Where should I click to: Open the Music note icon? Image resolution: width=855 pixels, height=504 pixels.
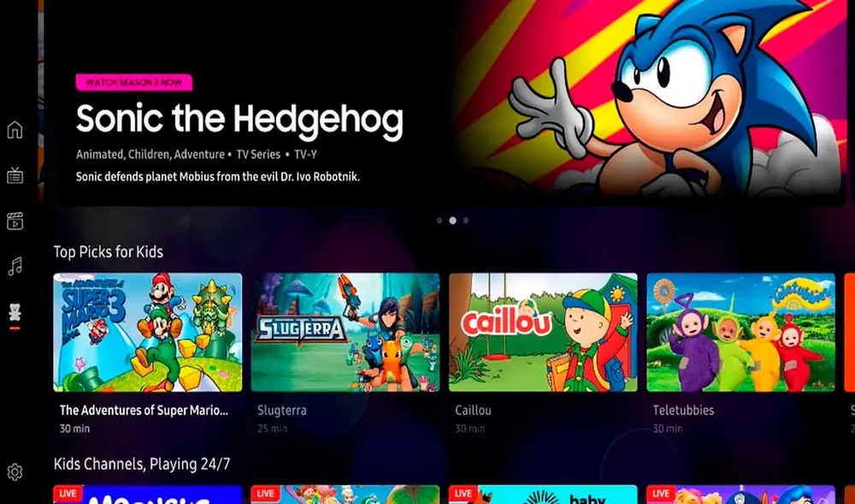tap(15, 267)
